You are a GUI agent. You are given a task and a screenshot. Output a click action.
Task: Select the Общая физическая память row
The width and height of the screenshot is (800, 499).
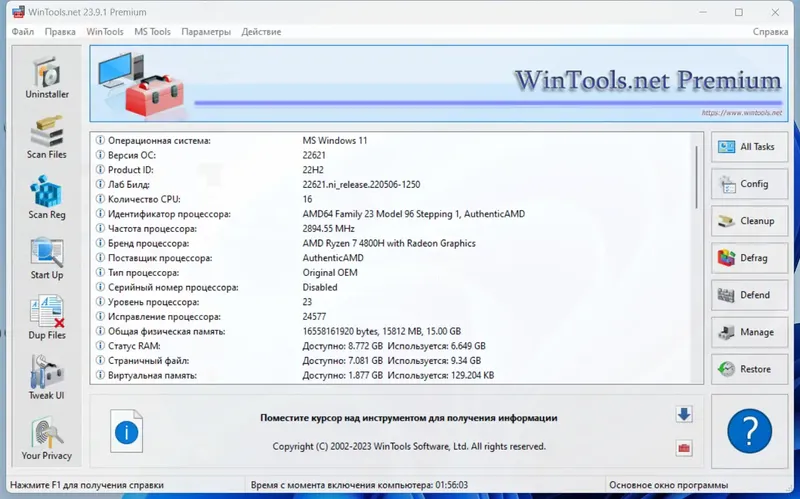point(392,331)
